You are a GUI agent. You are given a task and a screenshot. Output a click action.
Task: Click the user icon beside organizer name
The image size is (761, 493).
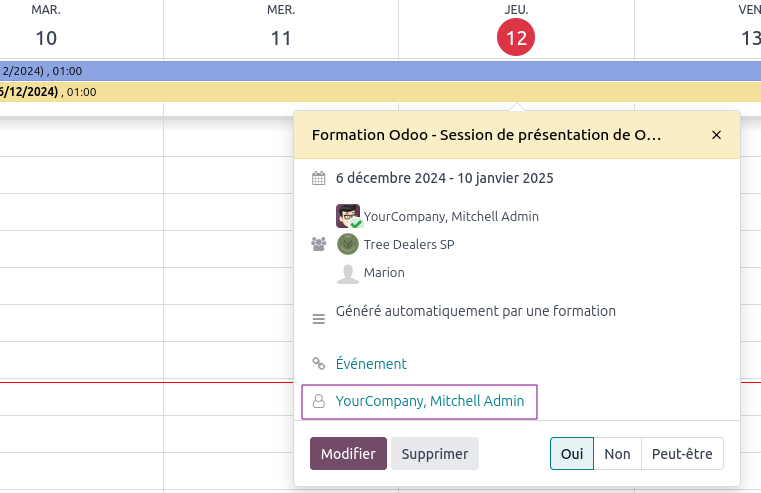point(319,401)
